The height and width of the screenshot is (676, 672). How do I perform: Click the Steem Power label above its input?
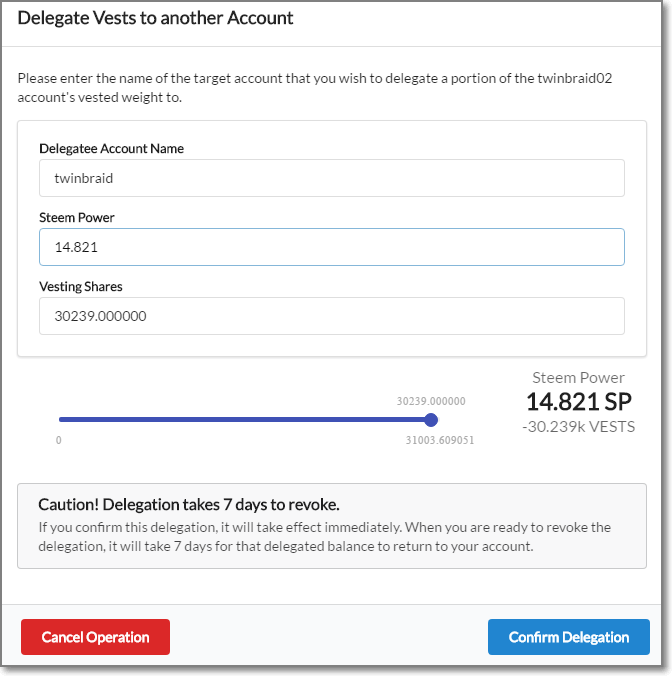pyautogui.click(x=77, y=218)
